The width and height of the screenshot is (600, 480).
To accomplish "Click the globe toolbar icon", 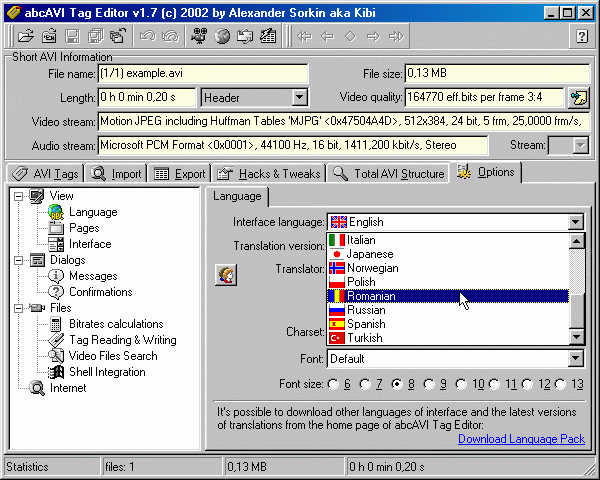I will coord(222,36).
